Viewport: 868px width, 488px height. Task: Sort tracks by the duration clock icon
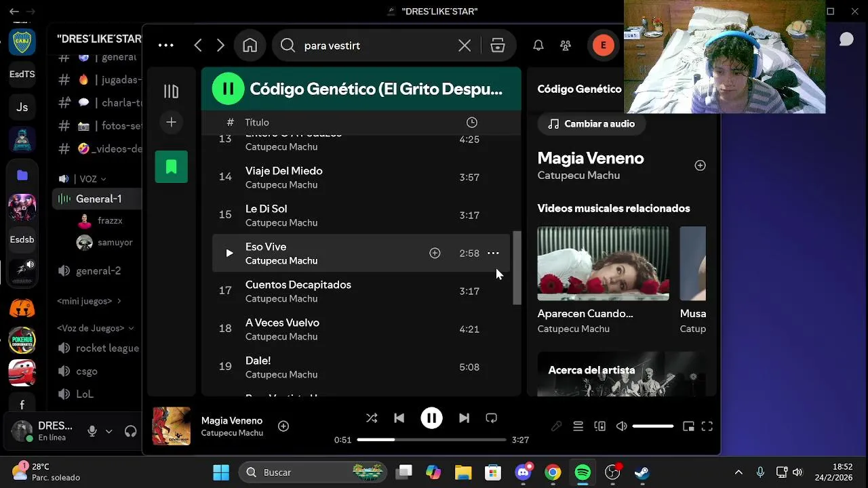(472, 123)
